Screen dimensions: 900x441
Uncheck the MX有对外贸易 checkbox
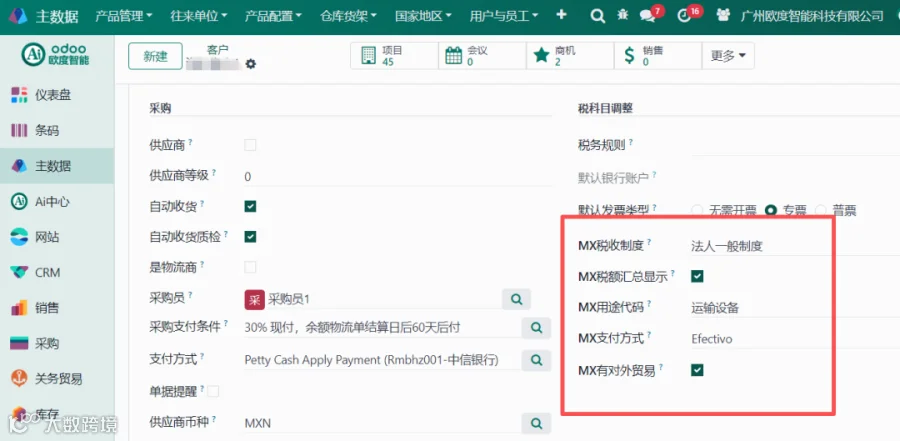tap(697, 370)
